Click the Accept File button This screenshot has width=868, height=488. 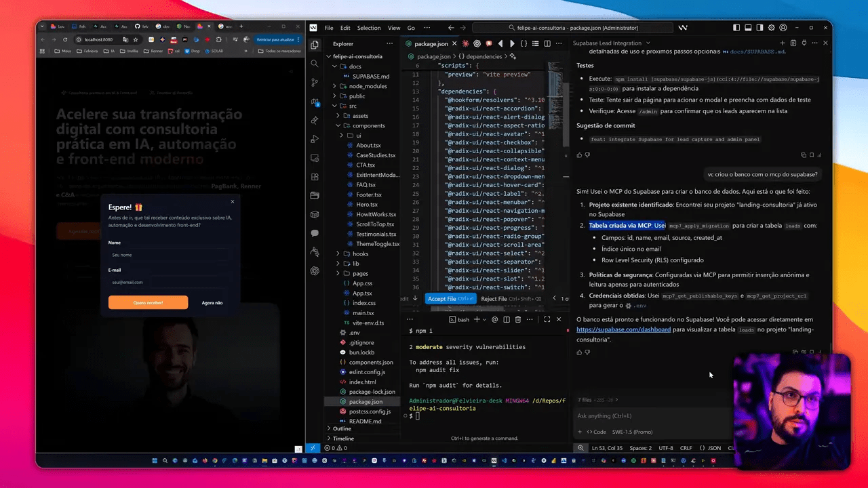tap(451, 299)
